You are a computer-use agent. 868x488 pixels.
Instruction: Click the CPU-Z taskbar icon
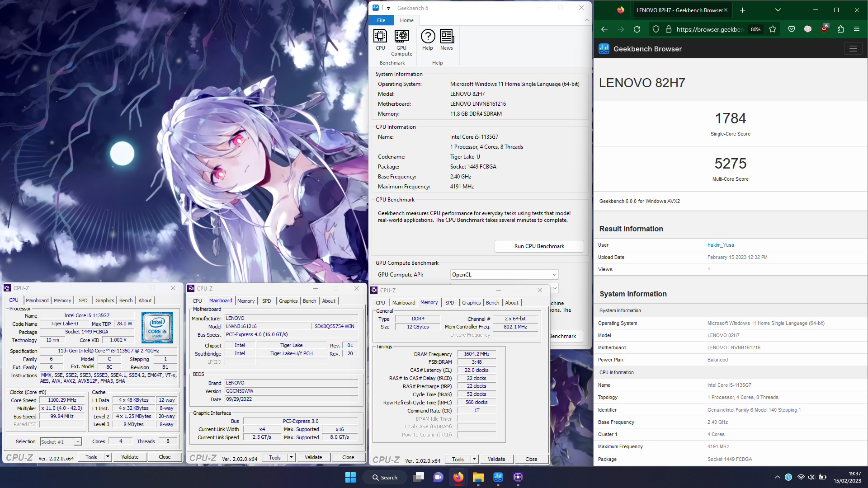(518, 477)
